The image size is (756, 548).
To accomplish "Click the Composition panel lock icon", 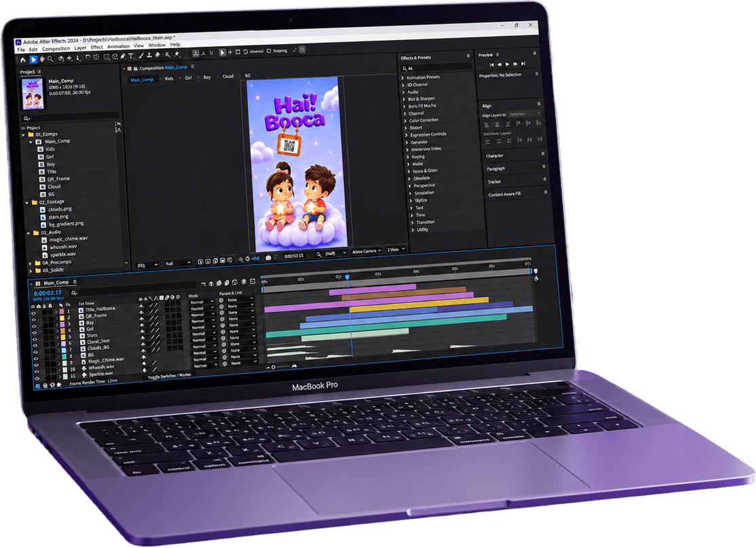I will 136,68.
